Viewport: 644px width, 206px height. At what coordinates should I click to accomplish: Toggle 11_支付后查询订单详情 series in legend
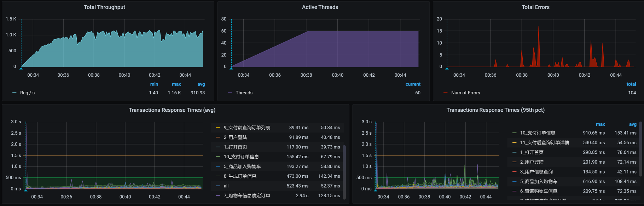(545, 143)
